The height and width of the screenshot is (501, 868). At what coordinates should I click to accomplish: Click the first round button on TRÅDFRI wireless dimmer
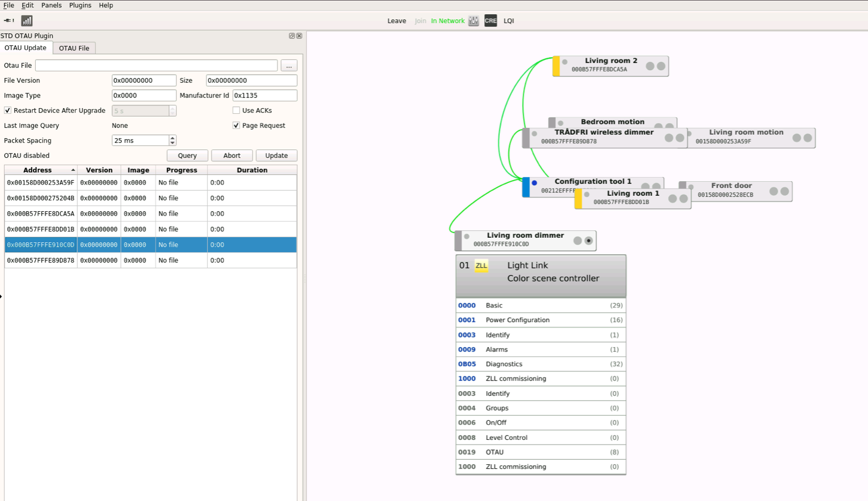pos(669,138)
